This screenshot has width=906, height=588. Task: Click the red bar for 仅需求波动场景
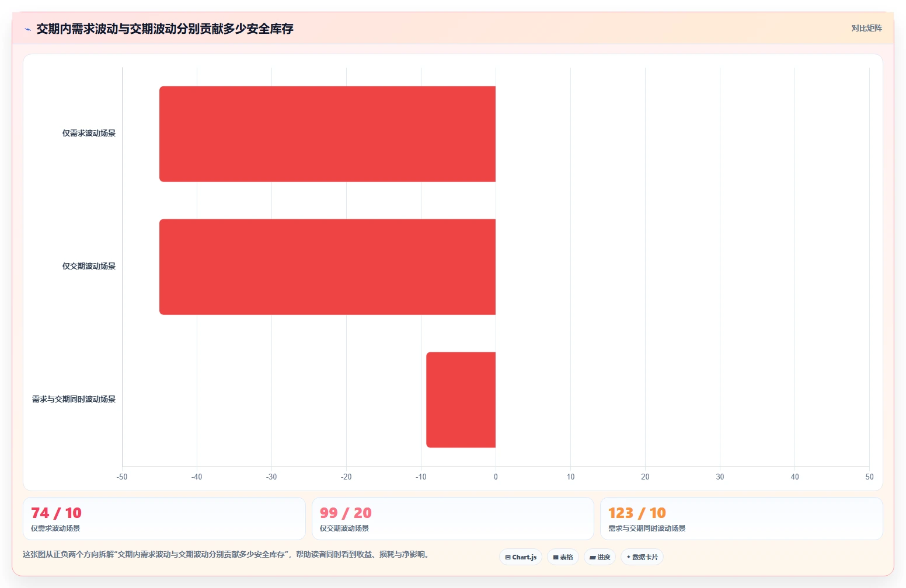(x=327, y=134)
